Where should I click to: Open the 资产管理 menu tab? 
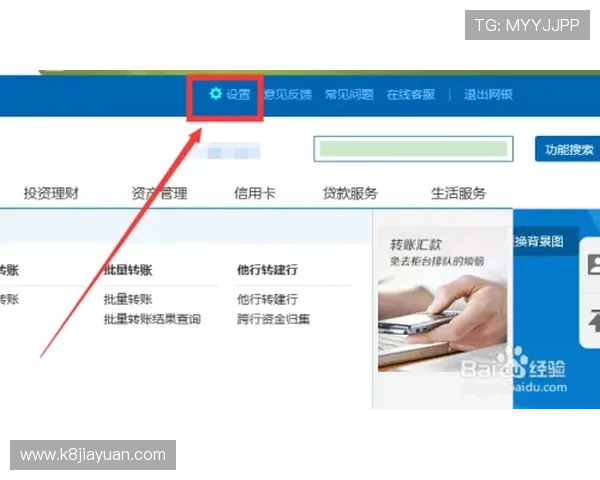pyautogui.click(x=159, y=193)
